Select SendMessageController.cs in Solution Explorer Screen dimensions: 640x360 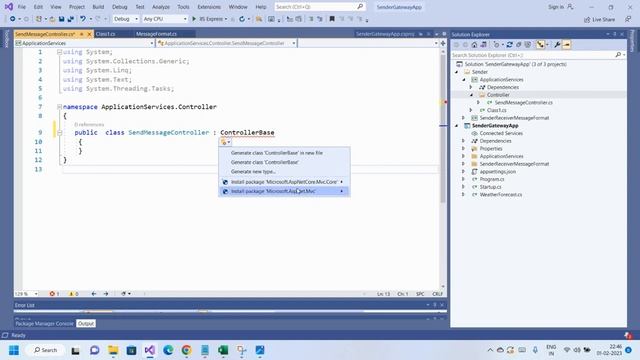[523, 102]
